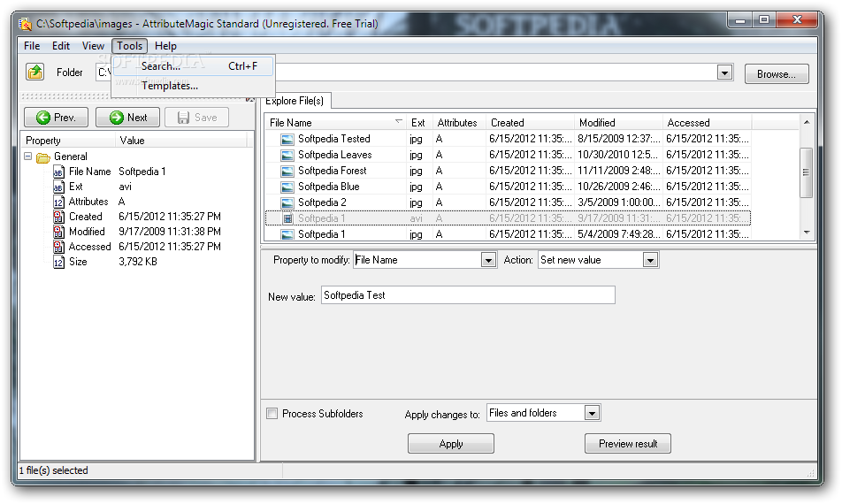Open the Folder path dropdown arrow
The width and height of the screenshot is (842, 504).
coord(725,73)
